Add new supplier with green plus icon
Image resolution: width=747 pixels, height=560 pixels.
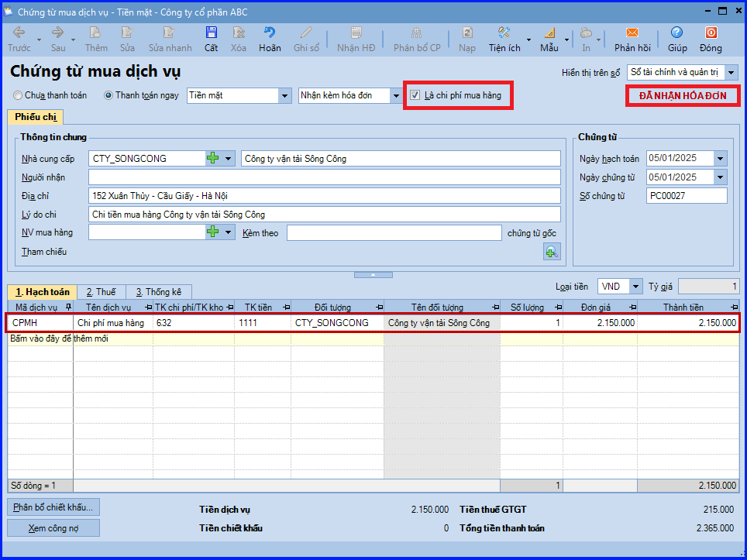(x=213, y=159)
